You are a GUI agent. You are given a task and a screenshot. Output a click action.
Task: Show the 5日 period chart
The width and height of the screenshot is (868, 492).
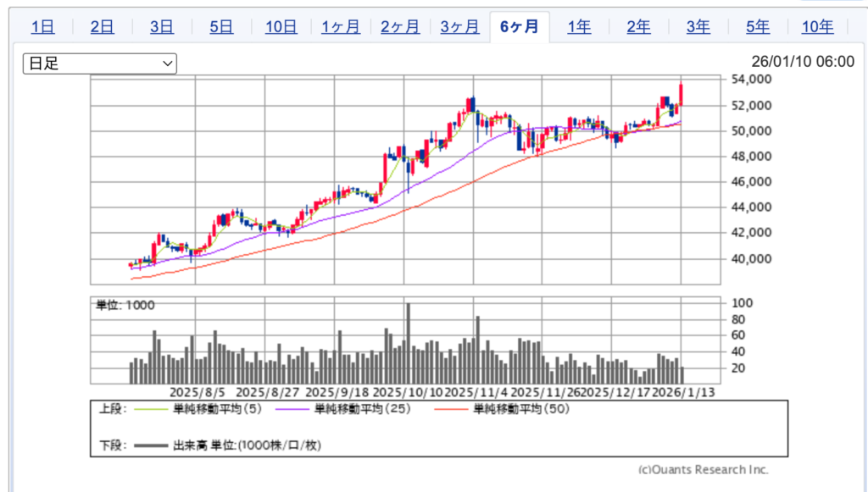pyautogui.click(x=221, y=26)
